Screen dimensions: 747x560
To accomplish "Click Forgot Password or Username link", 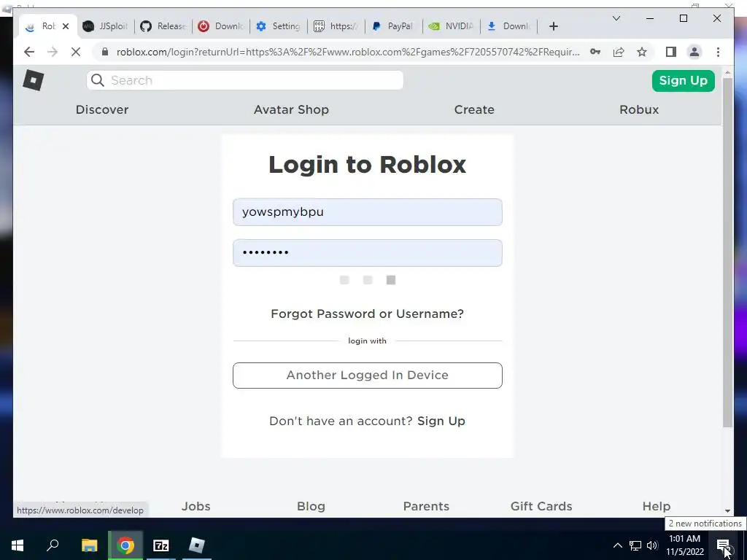I will pyautogui.click(x=368, y=314).
